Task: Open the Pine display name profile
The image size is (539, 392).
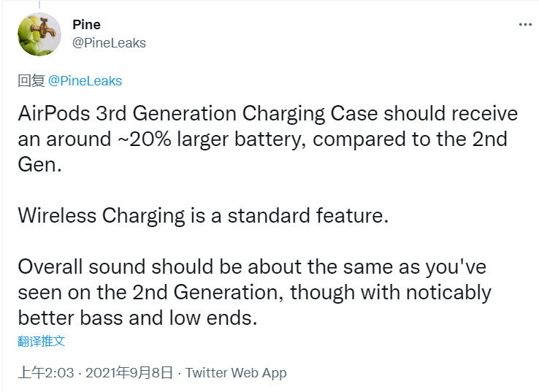Action: coord(87,26)
